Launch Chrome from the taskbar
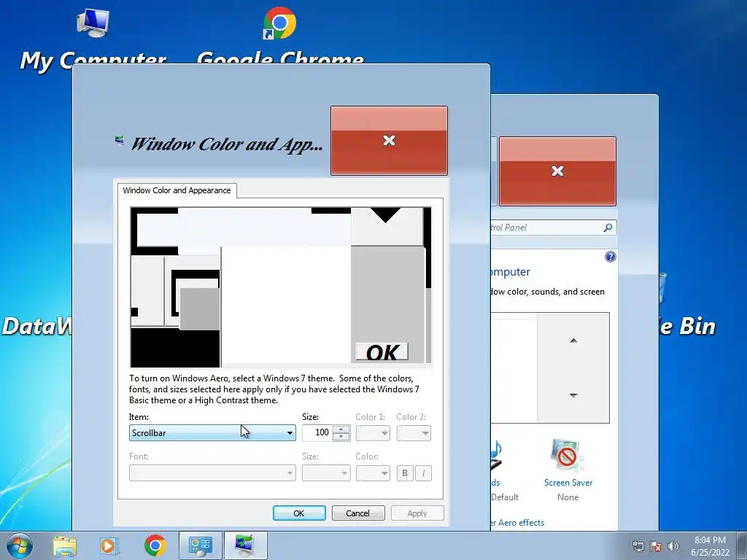The width and height of the screenshot is (747, 560). pos(155,545)
